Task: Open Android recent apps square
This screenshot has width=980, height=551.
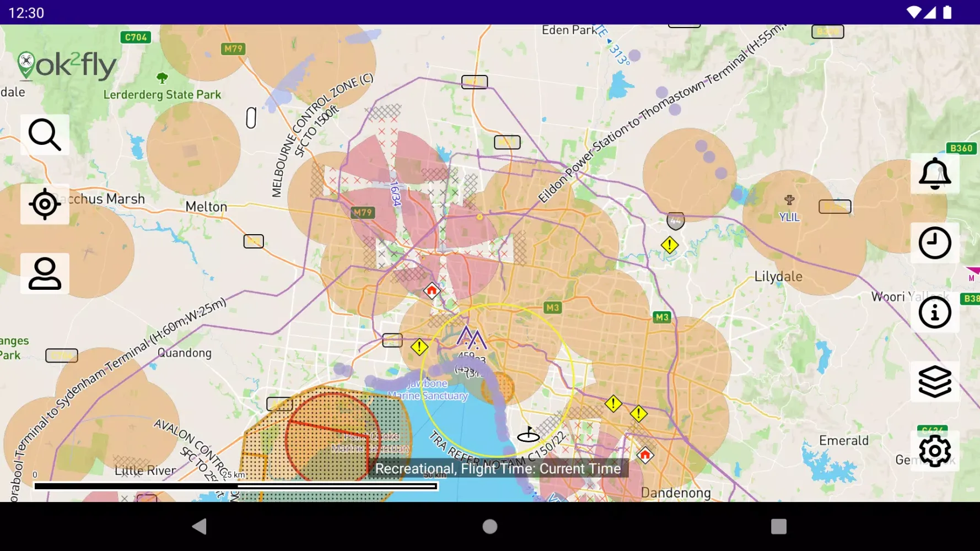Action: point(778,527)
